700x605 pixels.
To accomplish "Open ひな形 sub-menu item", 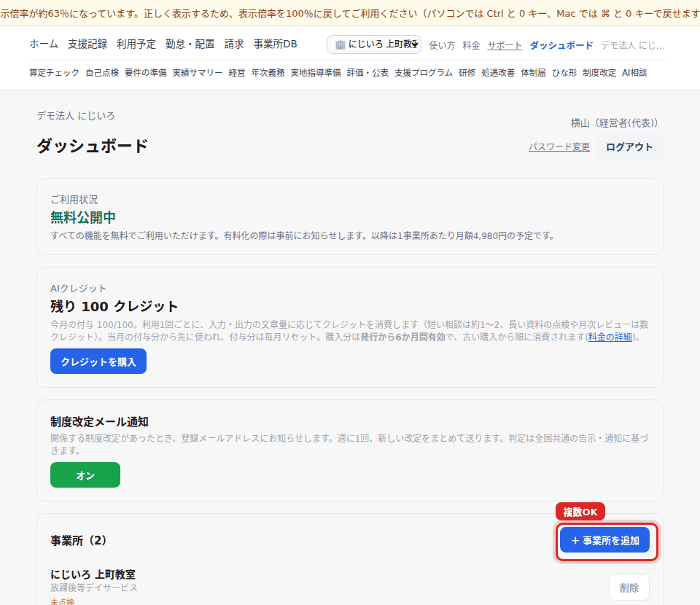I will [564, 73].
